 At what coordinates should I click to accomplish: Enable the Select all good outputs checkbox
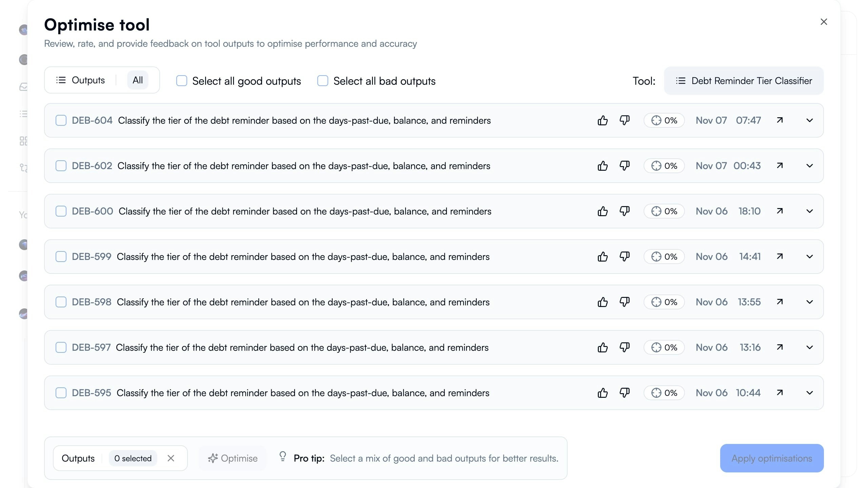(182, 81)
